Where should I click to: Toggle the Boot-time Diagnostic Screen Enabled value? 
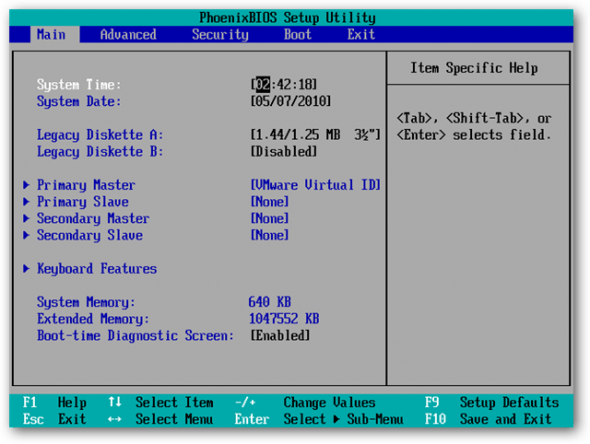[280, 335]
